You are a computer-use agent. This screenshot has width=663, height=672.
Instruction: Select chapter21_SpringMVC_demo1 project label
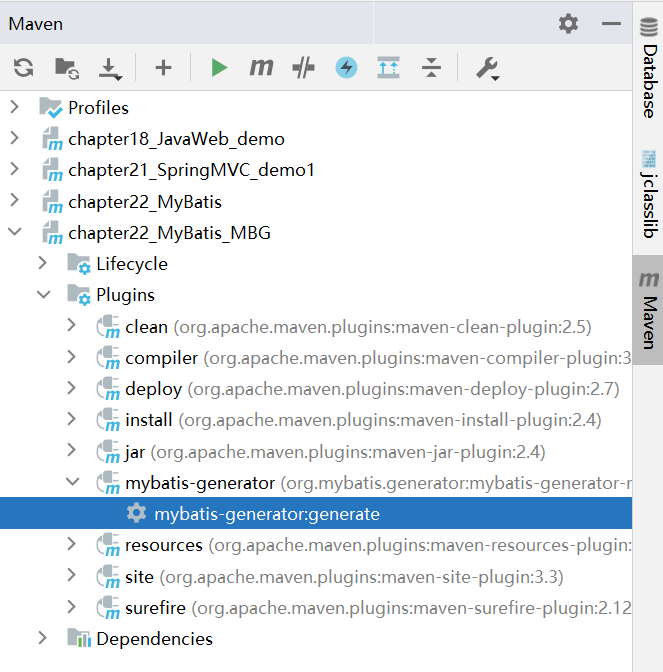click(191, 170)
